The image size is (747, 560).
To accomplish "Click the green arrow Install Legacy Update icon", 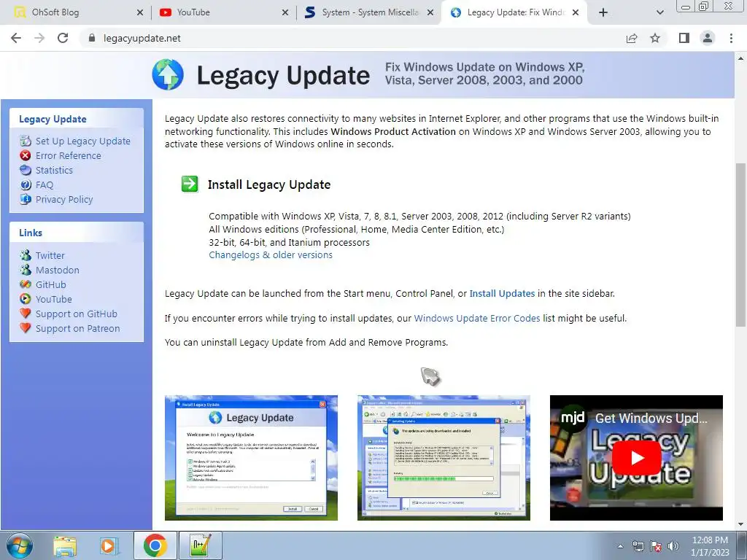I will click(x=190, y=184).
